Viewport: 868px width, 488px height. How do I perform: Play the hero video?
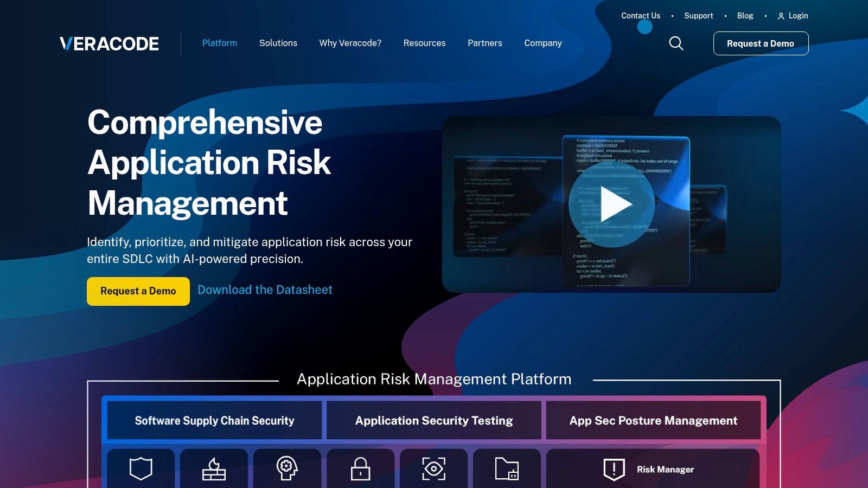coord(612,204)
